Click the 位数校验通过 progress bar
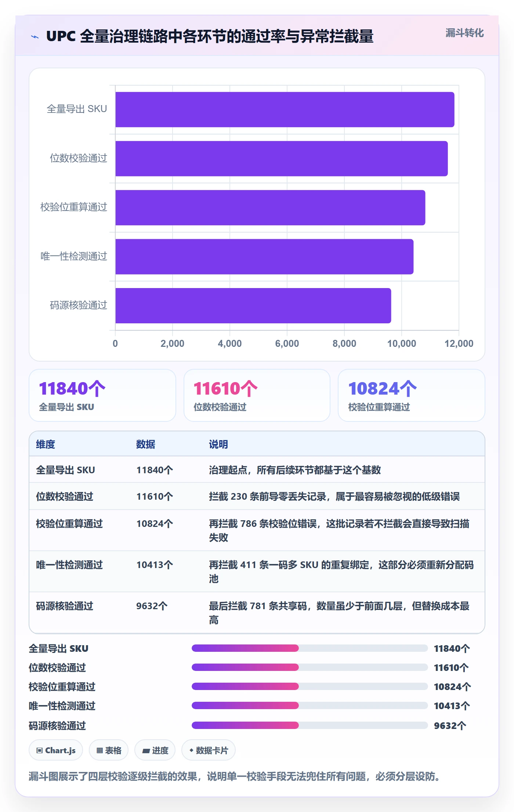 click(310, 667)
